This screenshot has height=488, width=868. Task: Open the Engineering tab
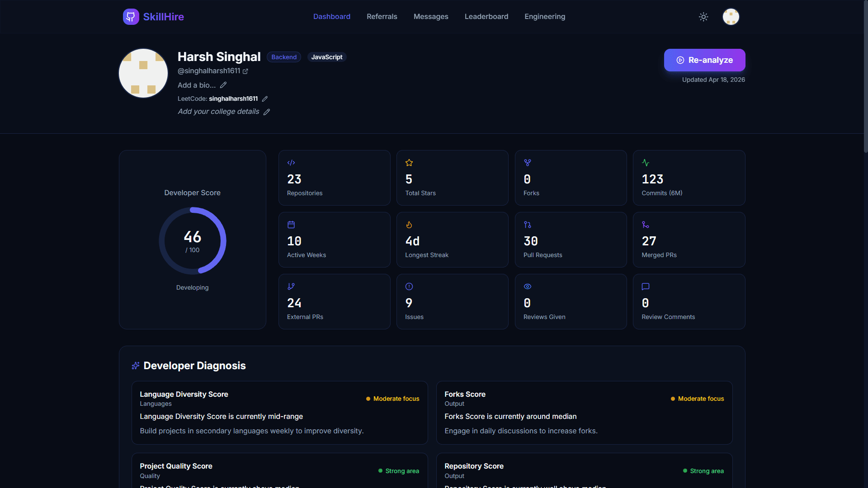(545, 17)
